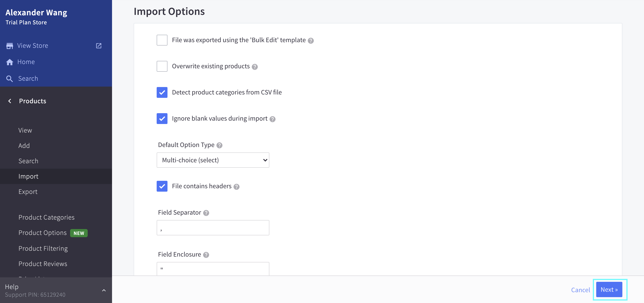
Task: Click help icon next to Field Separator
Action: tap(206, 213)
